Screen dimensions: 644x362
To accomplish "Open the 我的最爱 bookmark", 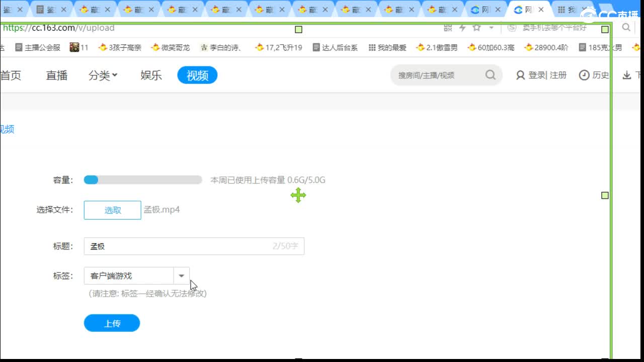I will click(x=387, y=47).
